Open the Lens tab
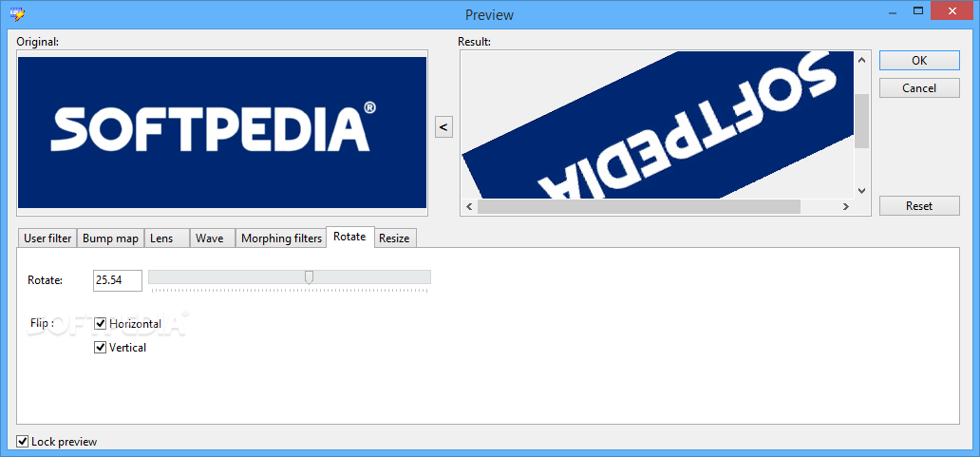Screen dimensions: 980x457 tap(167, 238)
